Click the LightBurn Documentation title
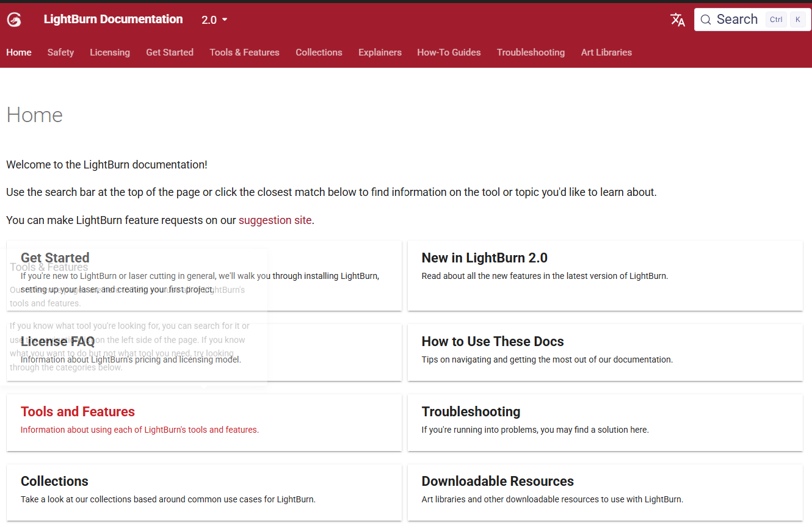The width and height of the screenshot is (812, 531). (113, 20)
